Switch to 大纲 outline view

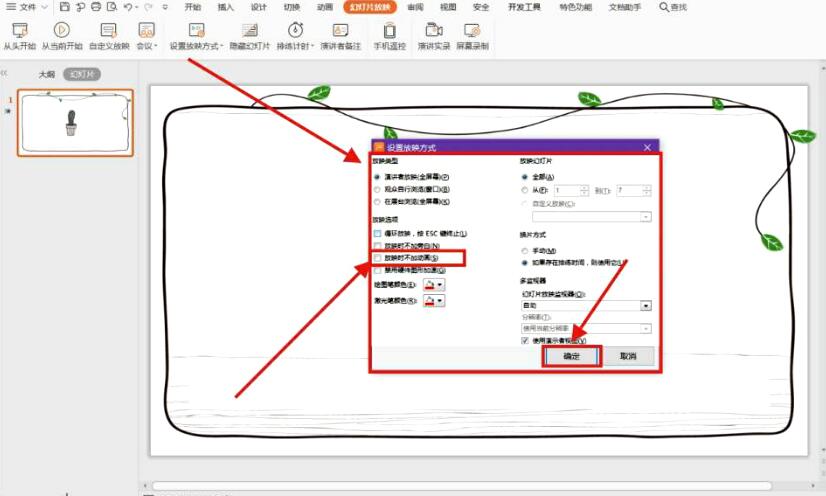click(46, 74)
